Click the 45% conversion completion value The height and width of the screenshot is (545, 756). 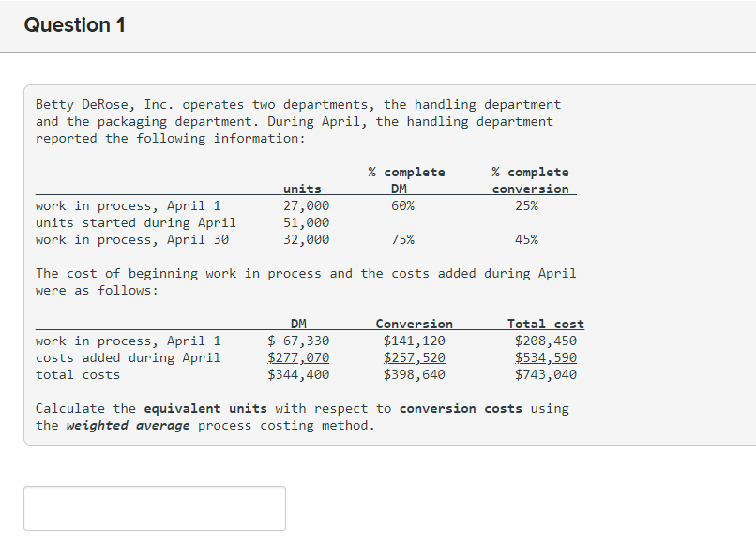(x=526, y=240)
